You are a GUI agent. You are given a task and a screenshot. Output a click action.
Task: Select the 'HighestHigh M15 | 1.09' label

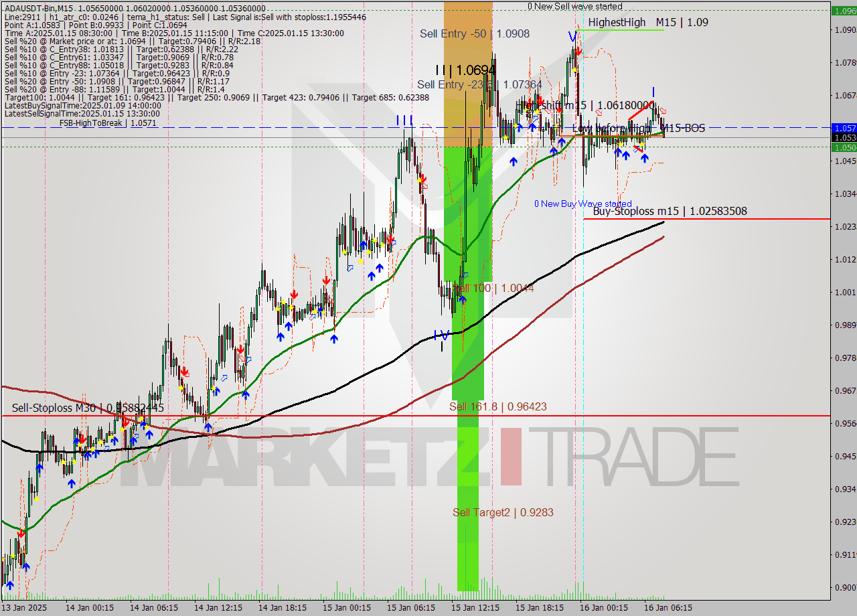648,22
